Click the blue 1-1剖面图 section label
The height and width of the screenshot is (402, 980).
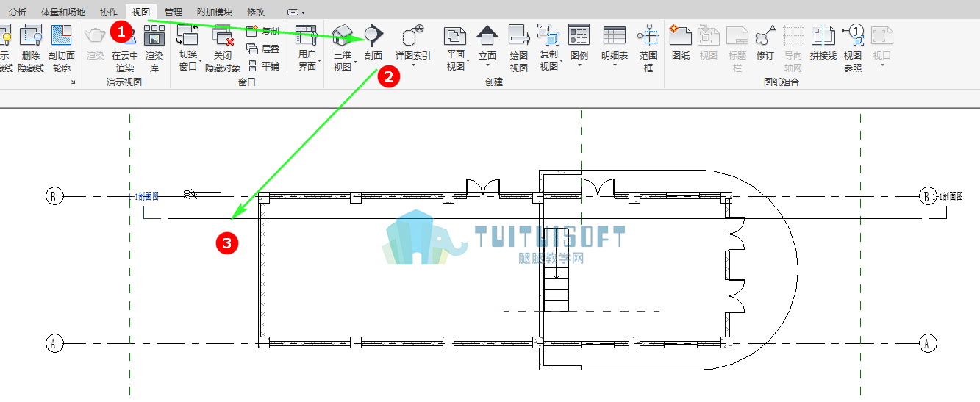(143, 197)
